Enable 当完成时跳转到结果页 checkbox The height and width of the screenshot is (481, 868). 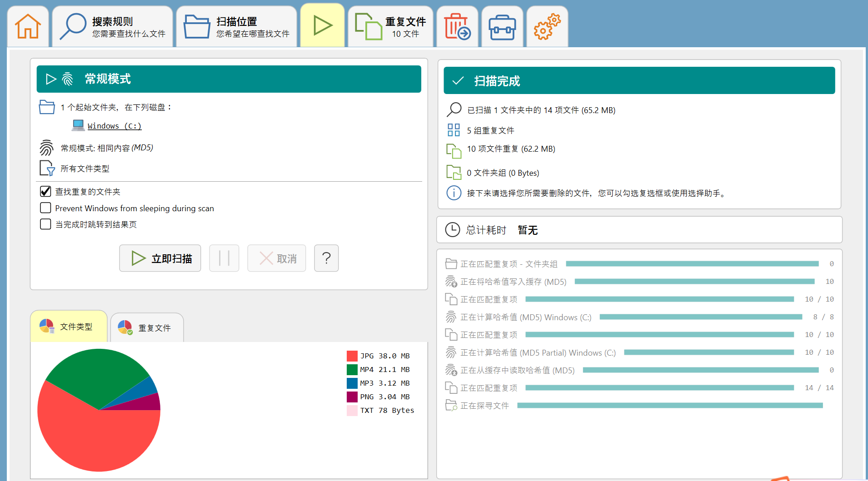tap(45, 224)
